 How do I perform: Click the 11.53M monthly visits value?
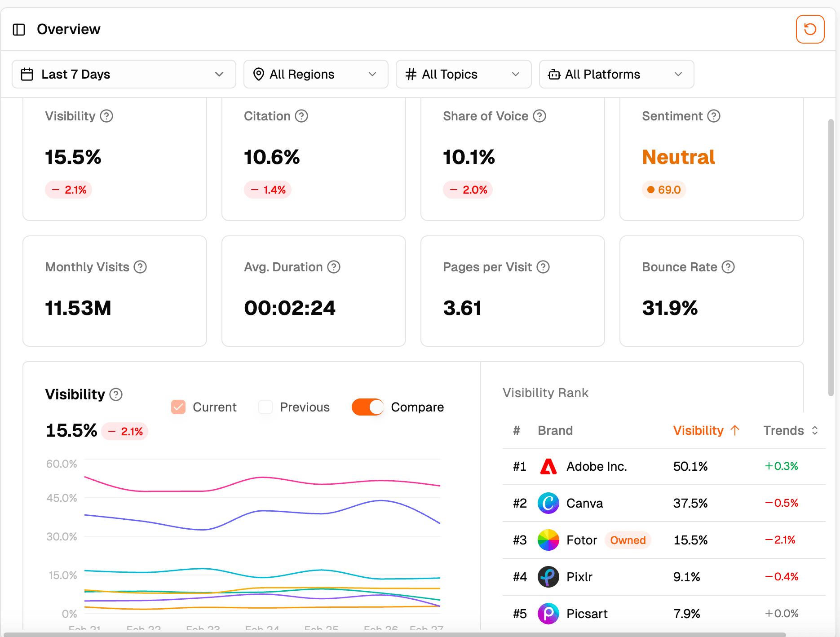78,308
